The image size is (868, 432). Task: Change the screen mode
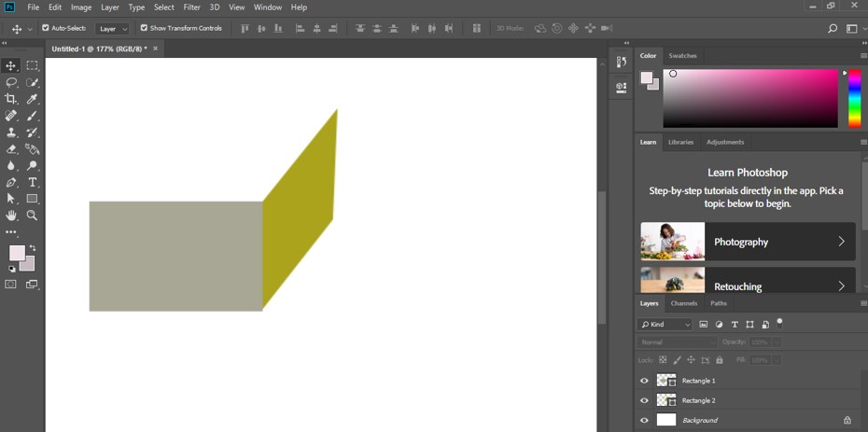[32, 284]
